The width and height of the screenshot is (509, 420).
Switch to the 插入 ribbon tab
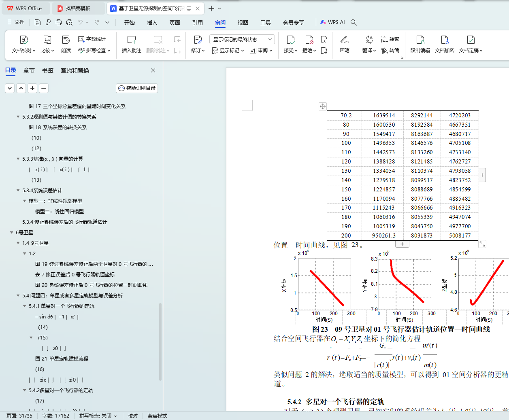pos(152,23)
